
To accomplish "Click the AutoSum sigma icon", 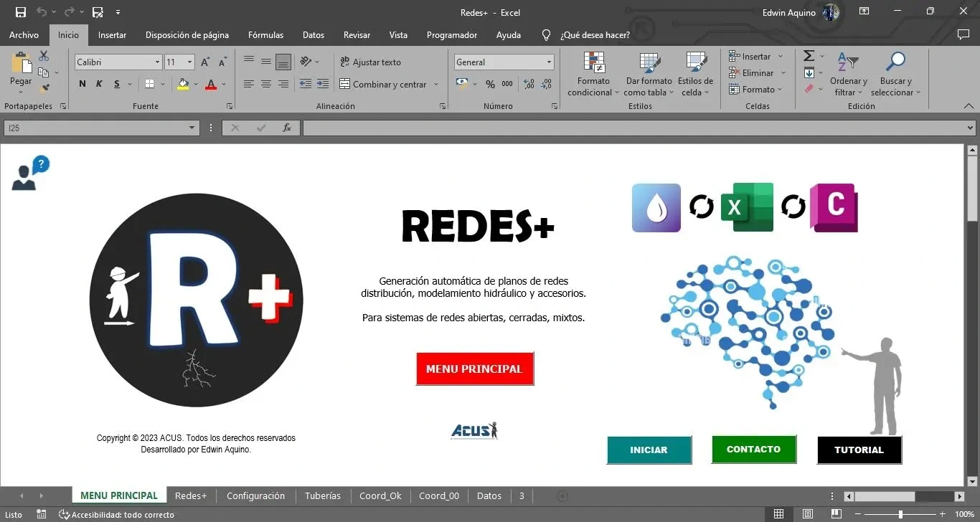I will (809, 56).
